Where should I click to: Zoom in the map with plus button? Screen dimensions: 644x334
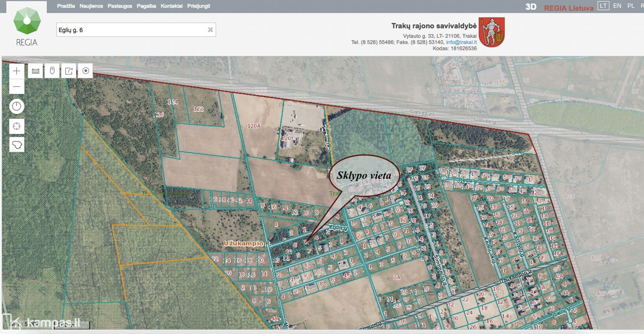pos(16,71)
